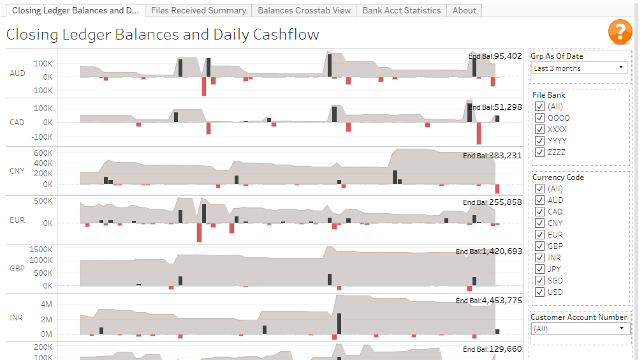Disable the USD currency code checkbox
The width and height of the screenshot is (644, 360).
click(x=540, y=292)
